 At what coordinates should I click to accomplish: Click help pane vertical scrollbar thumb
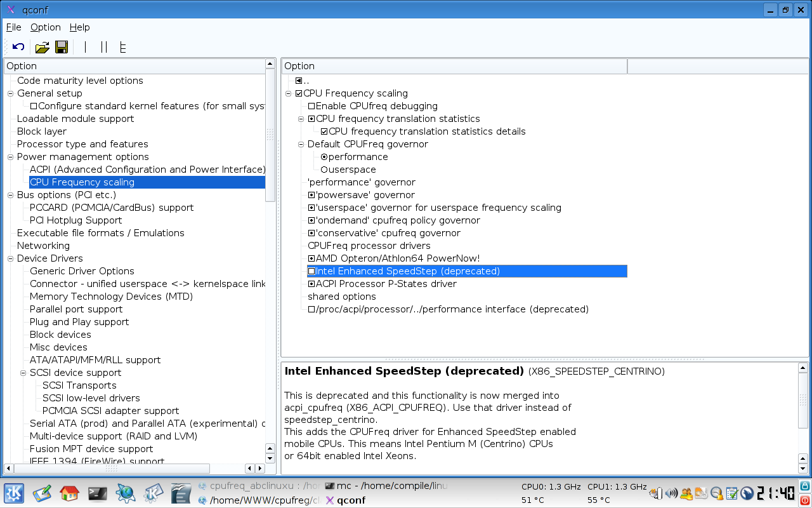[x=804, y=401]
